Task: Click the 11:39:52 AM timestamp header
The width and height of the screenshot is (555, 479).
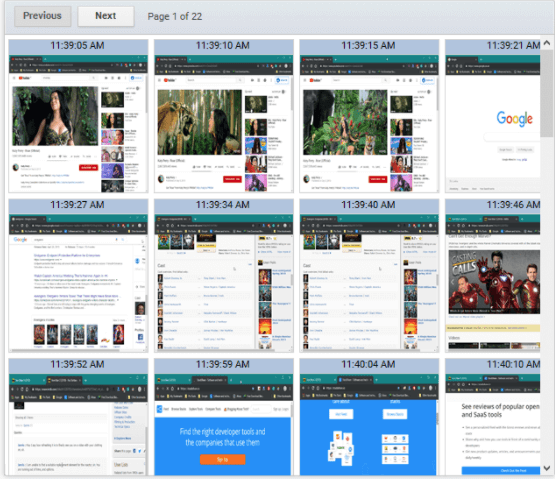Action: click(x=78, y=365)
